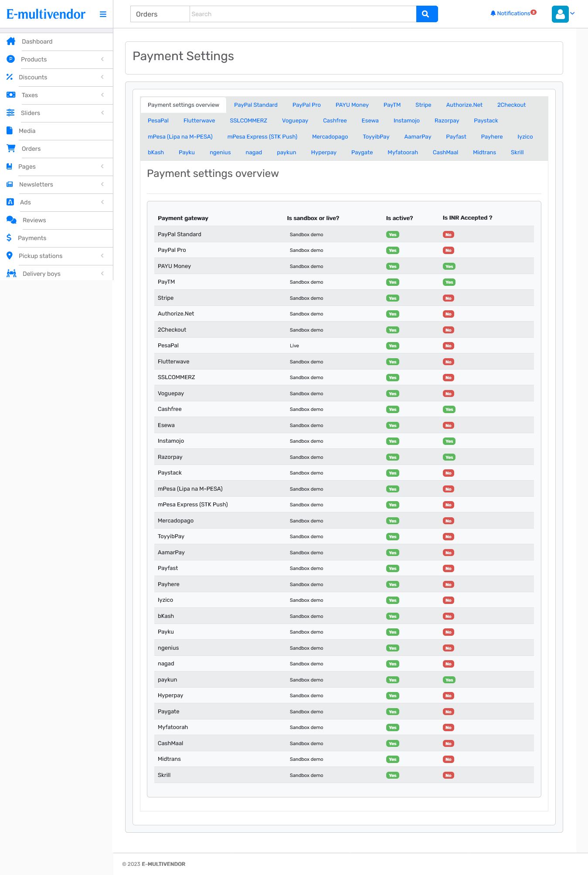
Task: Click the 'Cashfree' gateway name in table
Action: pos(170,409)
